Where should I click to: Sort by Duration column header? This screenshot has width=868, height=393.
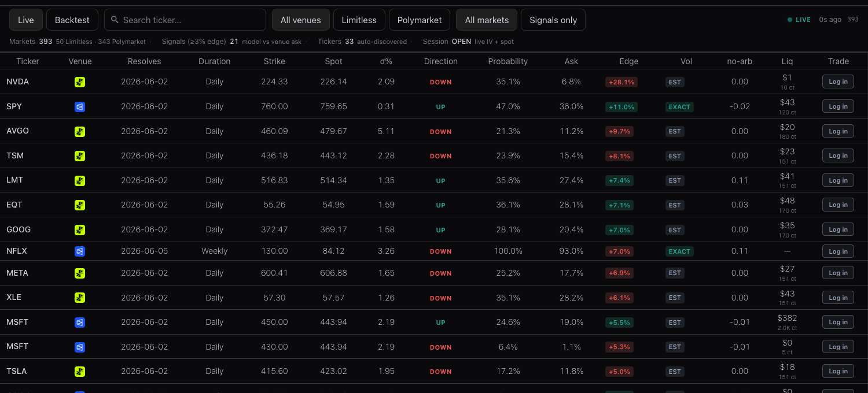coord(214,61)
